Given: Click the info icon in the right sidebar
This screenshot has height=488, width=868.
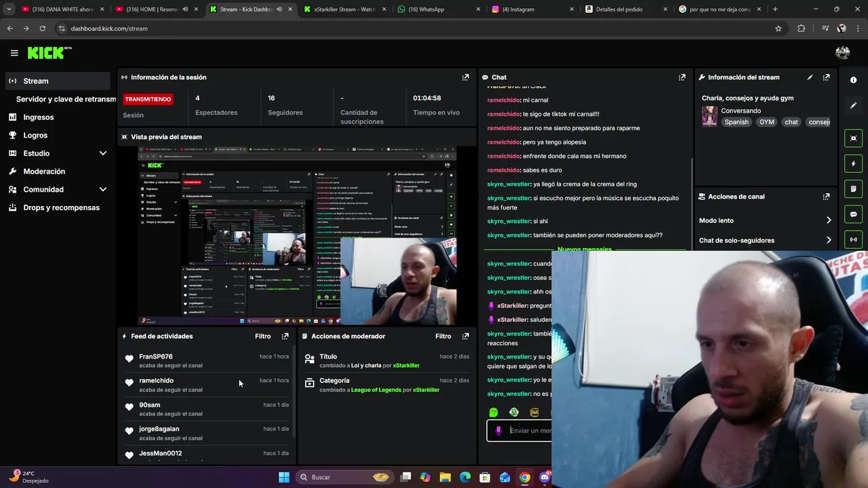Looking at the screenshot, I should [853, 80].
